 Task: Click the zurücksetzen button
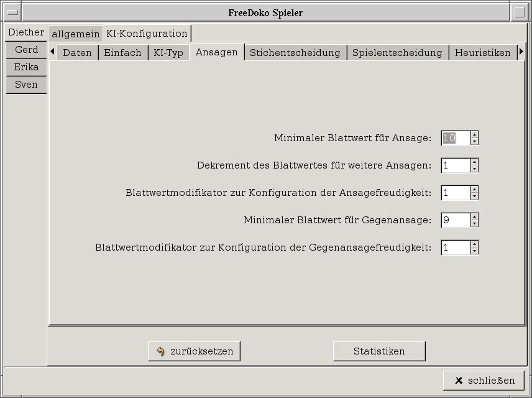coord(194,351)
